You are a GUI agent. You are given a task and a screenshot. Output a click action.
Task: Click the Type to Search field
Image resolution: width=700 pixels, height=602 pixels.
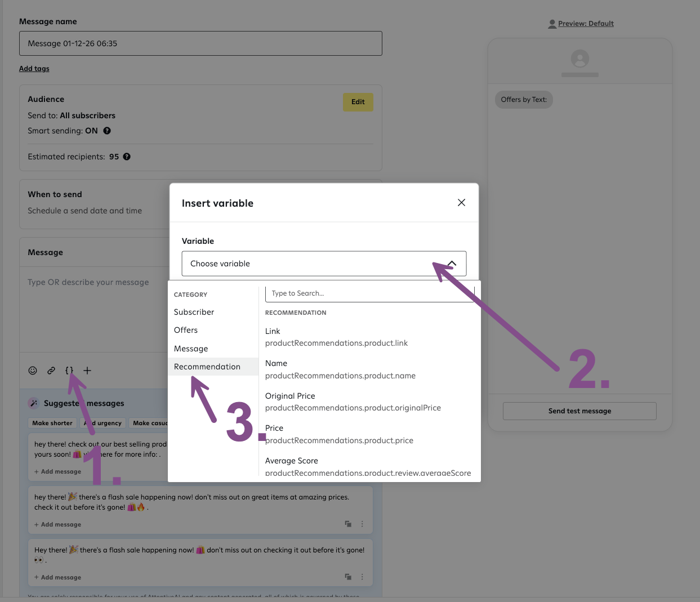pyautogui.click(x=369, y=293)
